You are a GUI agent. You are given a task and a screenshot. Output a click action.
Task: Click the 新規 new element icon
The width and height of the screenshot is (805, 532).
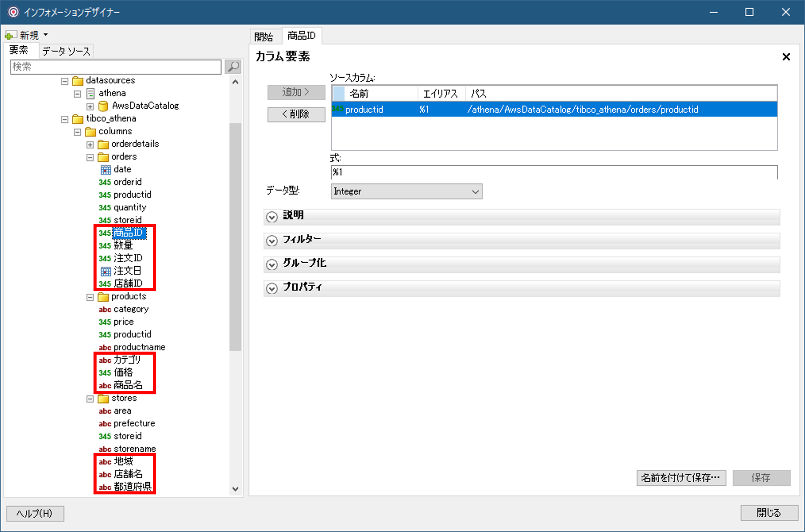pyautogui.click(x=11, y=35)
